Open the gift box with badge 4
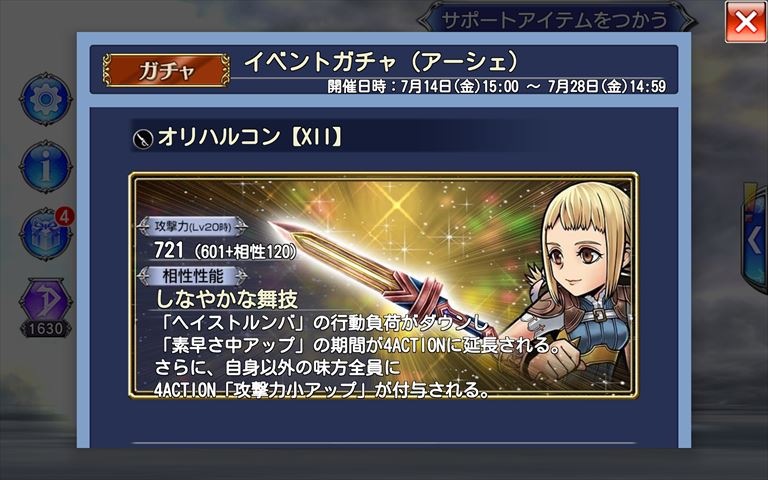768x480 pixels. (x=46, y=234)
